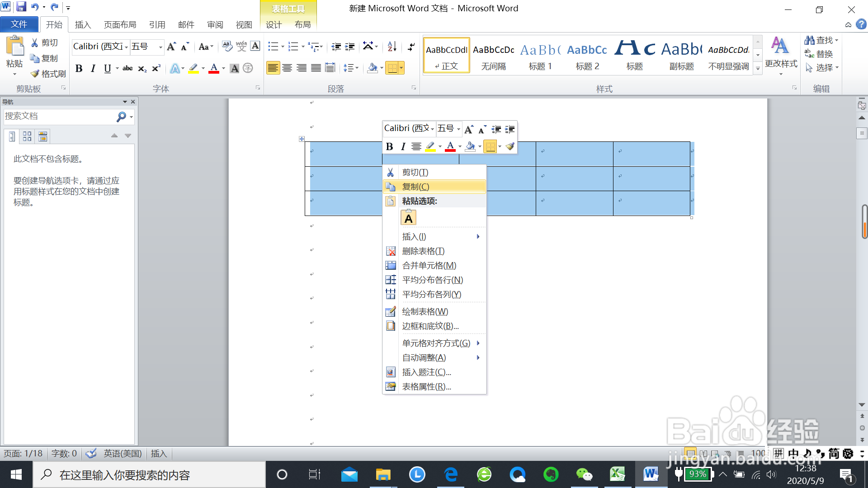Choose Copy (复制) from the context menu
The width and height of the screenshot is (868, 488).
tap(434, 187)
